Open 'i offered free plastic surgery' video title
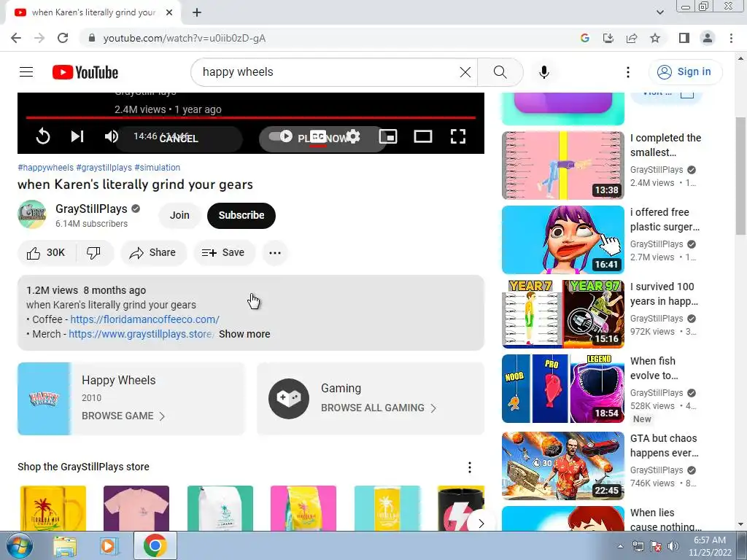 click(665, 219)
